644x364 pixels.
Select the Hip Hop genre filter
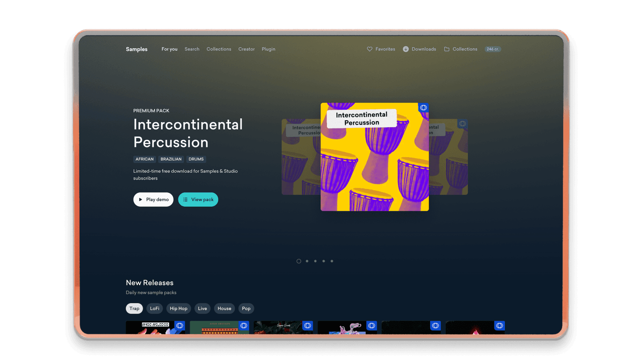(178, 308)
